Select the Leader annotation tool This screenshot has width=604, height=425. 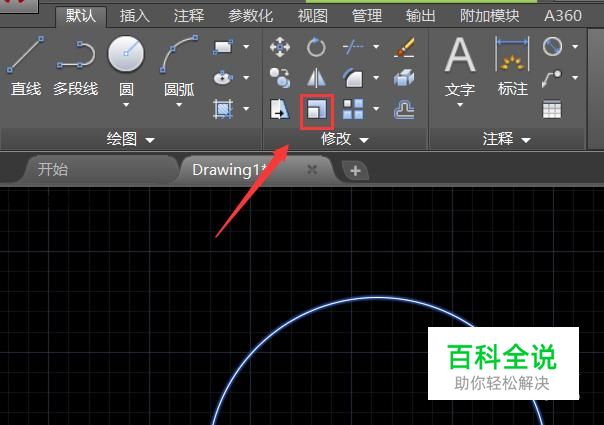coord(552,78)
